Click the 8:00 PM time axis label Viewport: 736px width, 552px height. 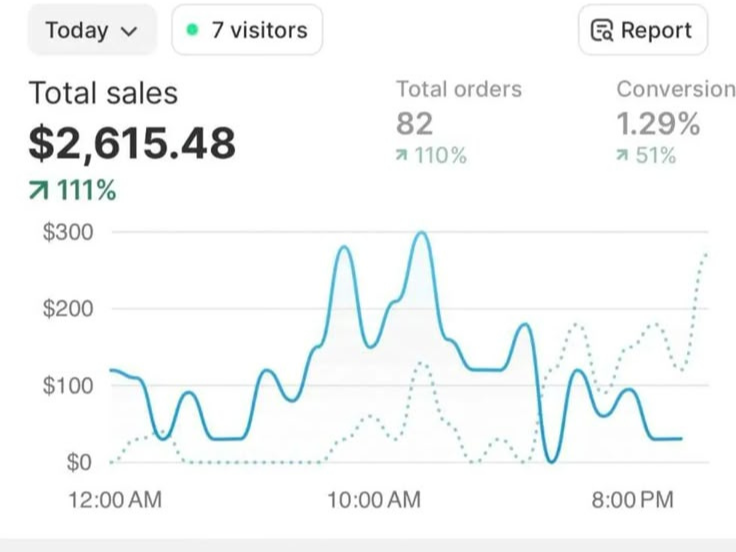click(x=632, y=499)
